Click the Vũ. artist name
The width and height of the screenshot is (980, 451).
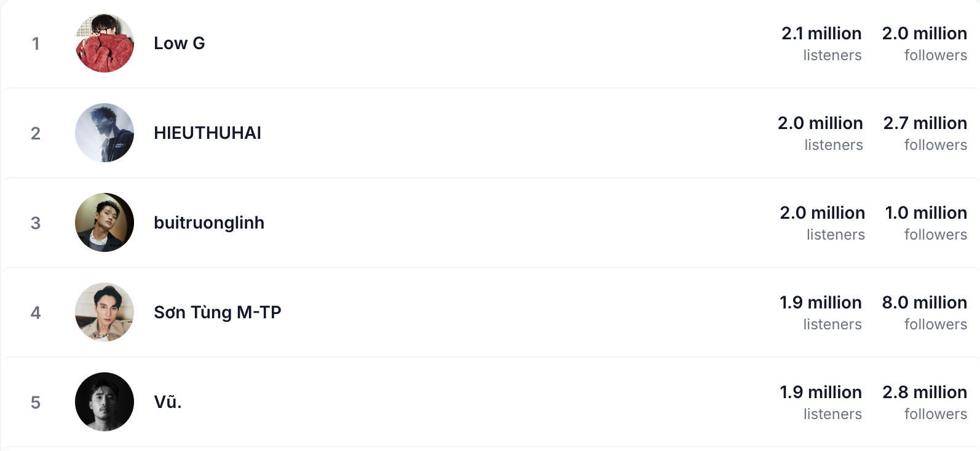(x=167, y=402)
